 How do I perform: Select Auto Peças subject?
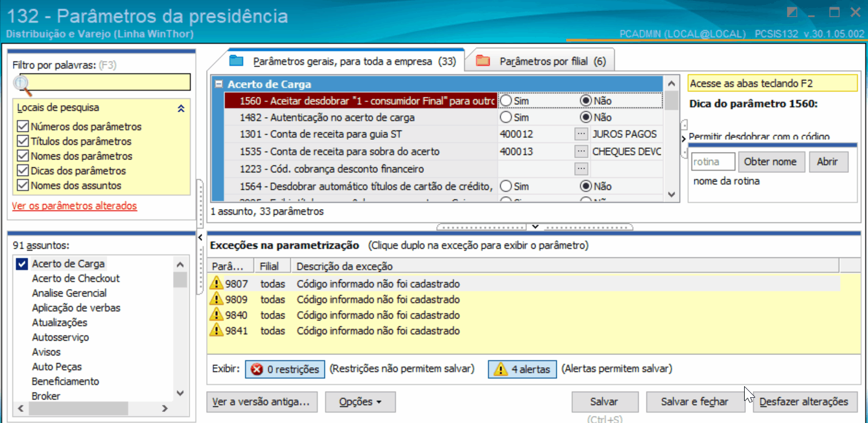click(x=56, y=367)
